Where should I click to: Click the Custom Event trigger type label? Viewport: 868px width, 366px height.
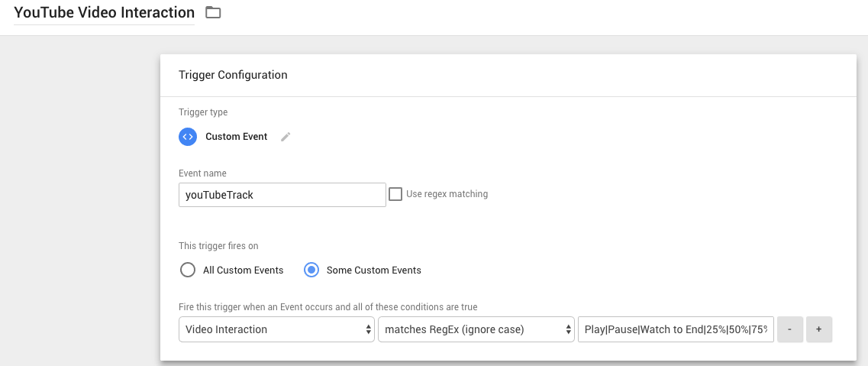[x=237, y=137]
